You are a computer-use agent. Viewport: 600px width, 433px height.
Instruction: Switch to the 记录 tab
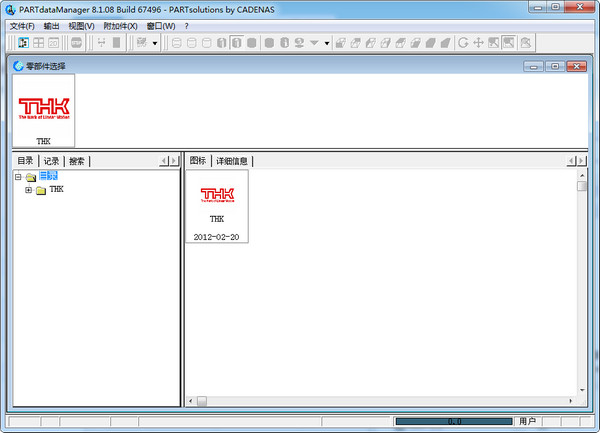click(x=51, y=161)
